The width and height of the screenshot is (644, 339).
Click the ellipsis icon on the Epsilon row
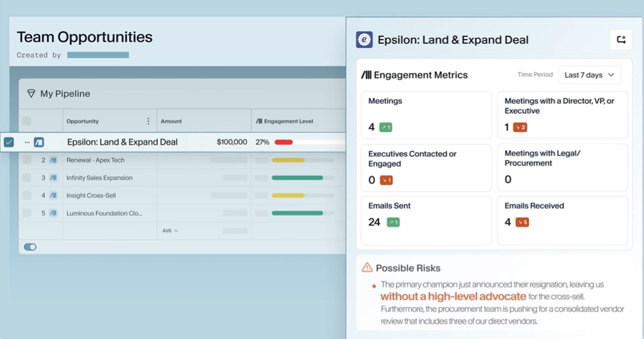27,142
